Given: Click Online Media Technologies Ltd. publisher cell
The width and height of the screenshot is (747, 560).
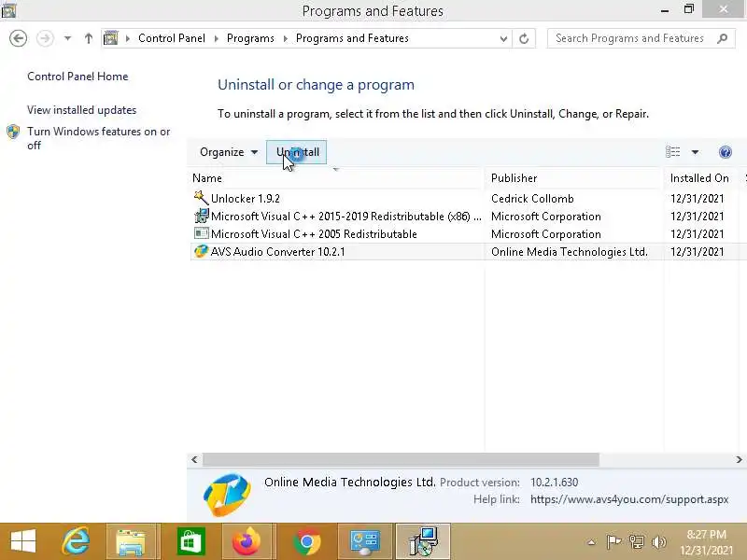Looking at the screenshot, I should (x=570, y=252).
